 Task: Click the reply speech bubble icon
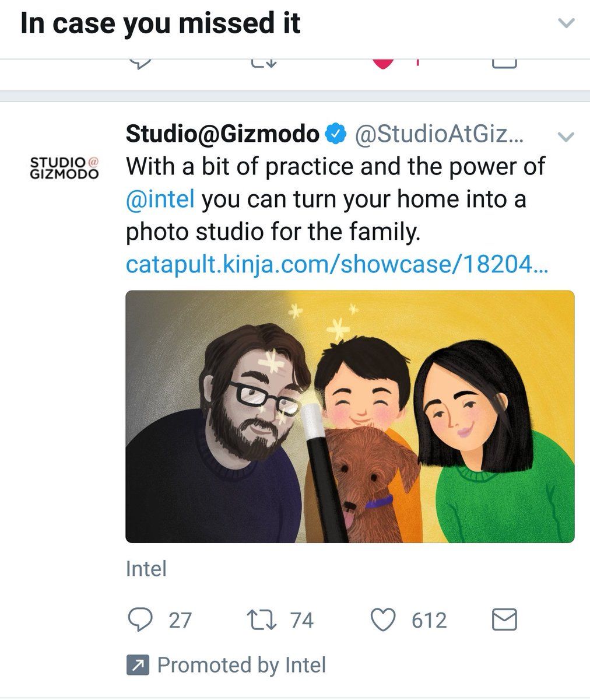139,620
